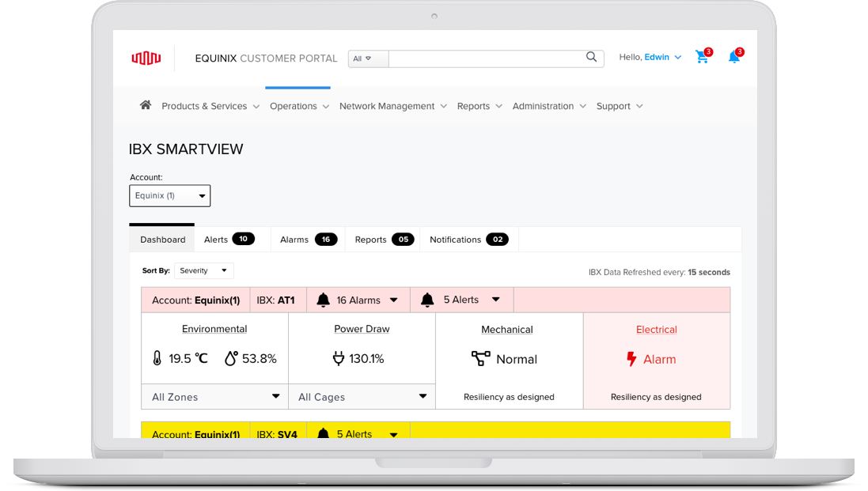The image size is (868, 491).
Task: Click the bell icon beside 5 Alerts in AT1 row
Action: 427,300
